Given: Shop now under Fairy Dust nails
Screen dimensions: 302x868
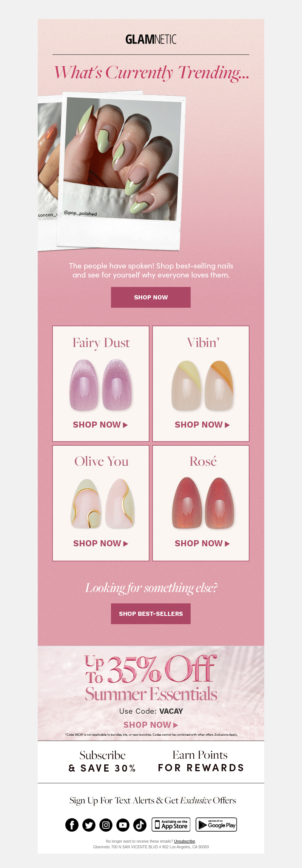Looking at the screenshot, I should click(100, 425).
